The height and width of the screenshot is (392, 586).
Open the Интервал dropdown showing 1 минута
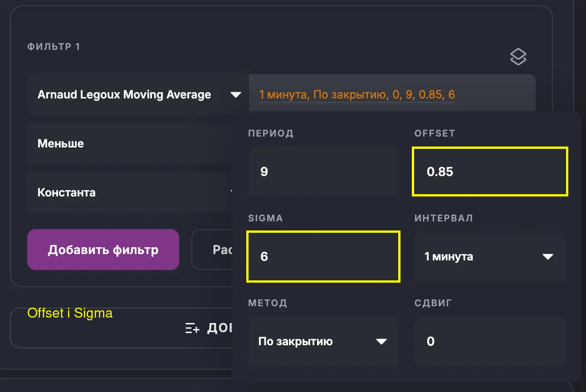point(489,256)
